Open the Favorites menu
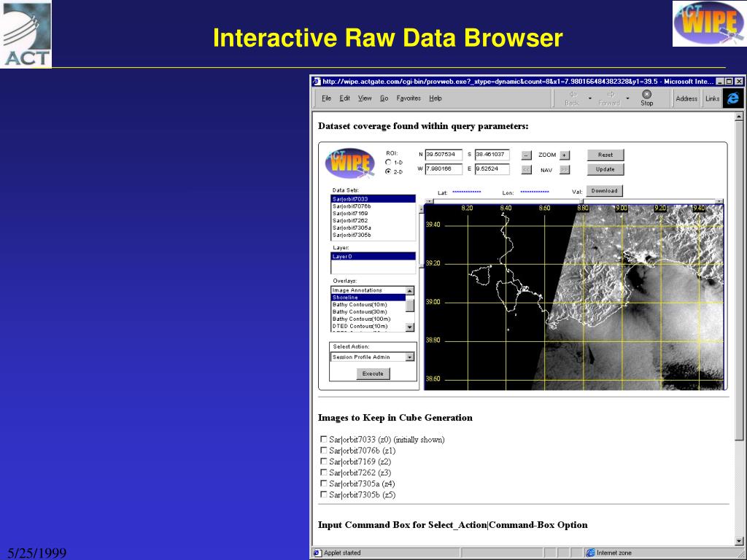The height and width of the screenshot is (560, 747). pos(409,98)
